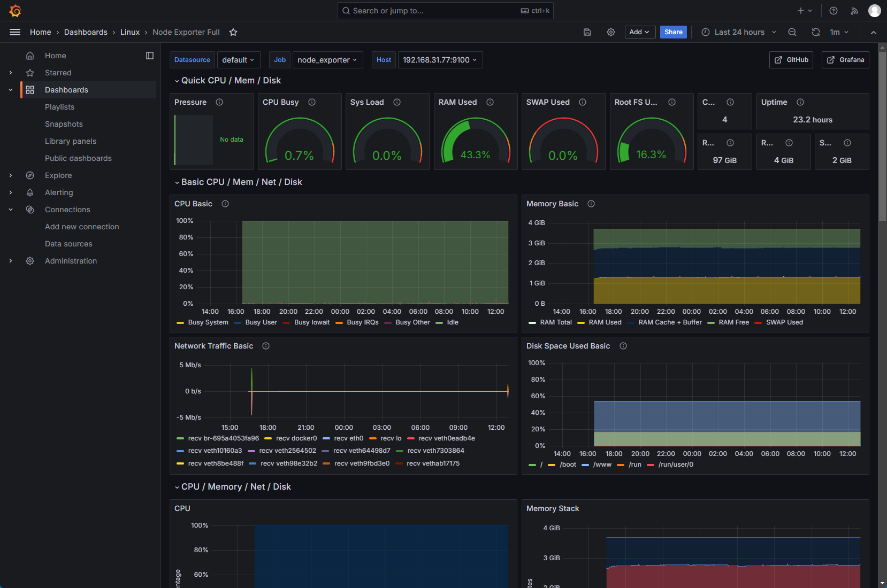The height and width of the screenshot is (588, 887).
Task: Open Snapshots in sidebar
Action: [x=64, y=124]
